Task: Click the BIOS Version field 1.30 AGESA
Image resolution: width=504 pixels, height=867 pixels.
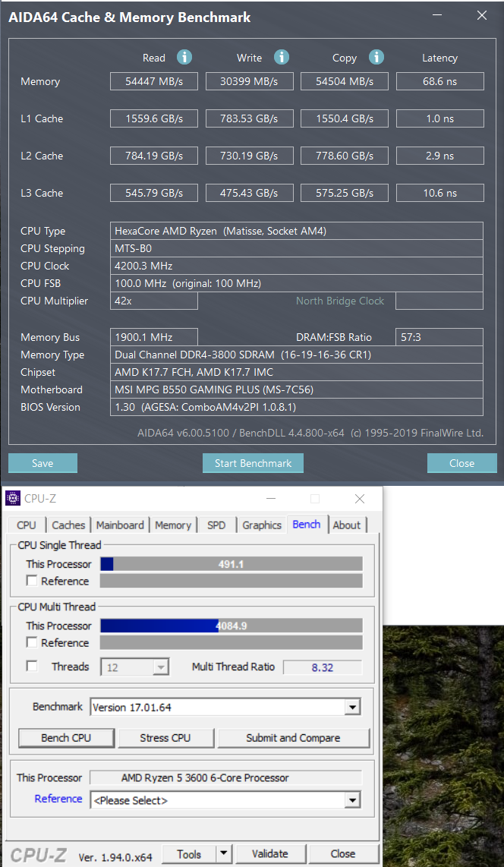Action: tap(297, 407)
